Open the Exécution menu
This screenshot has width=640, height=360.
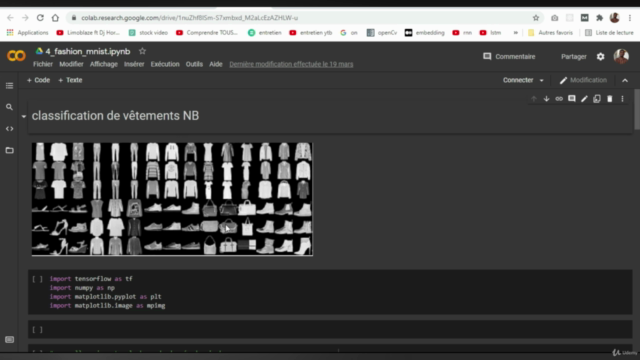click(x=165, y=64)
